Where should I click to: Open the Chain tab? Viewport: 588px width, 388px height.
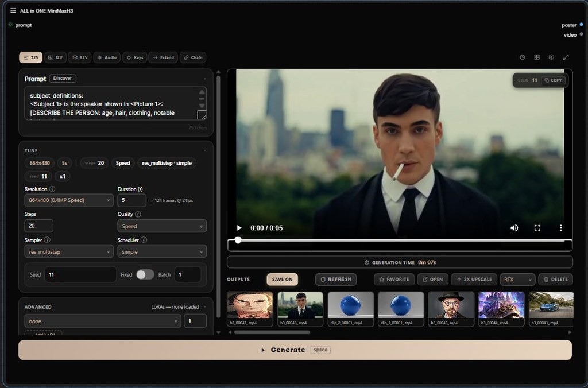193,57
